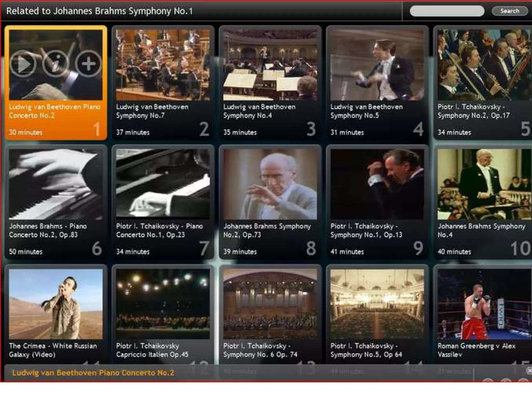Open Beethoven Symphony No.5 conductor thumbnail

pyautogui.click(x=377, y=65)
